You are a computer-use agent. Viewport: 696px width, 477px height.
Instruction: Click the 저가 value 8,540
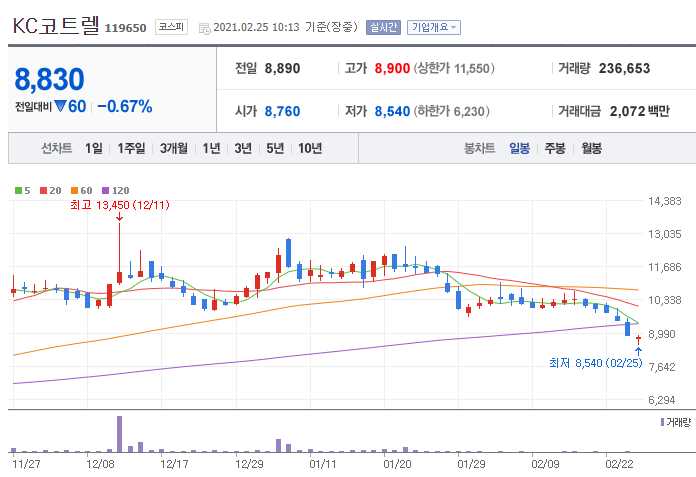(x=392, y=111)
